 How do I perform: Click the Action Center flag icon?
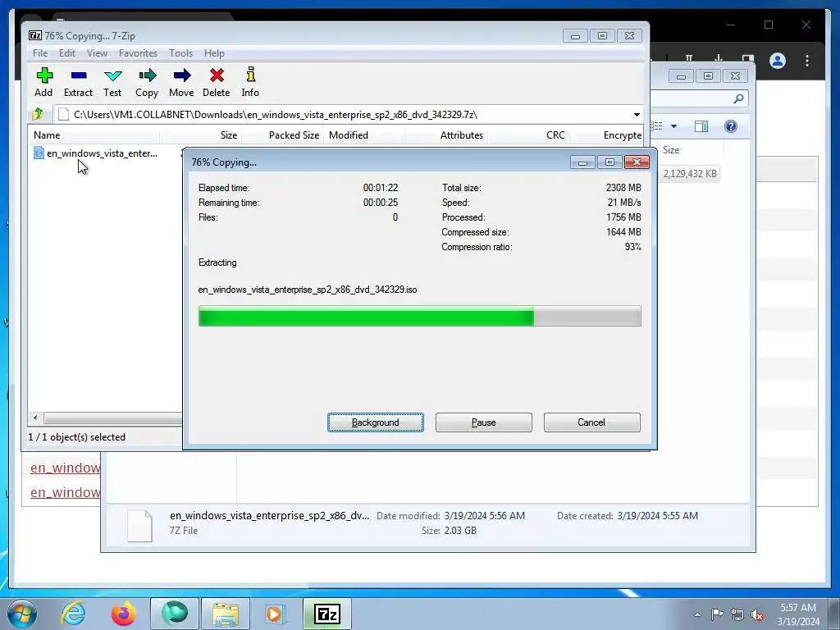(717, 614)
